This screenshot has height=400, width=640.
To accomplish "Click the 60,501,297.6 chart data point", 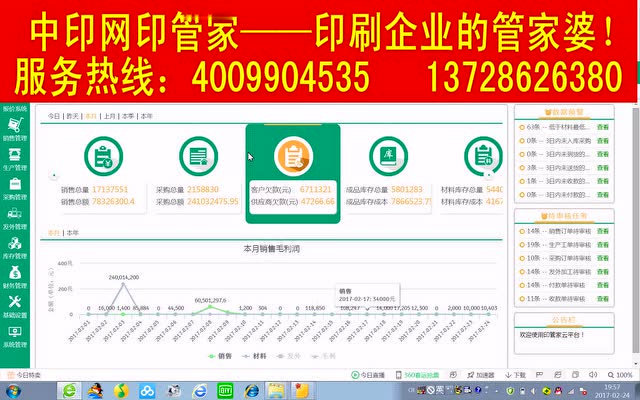I will (x=210, y=306).
